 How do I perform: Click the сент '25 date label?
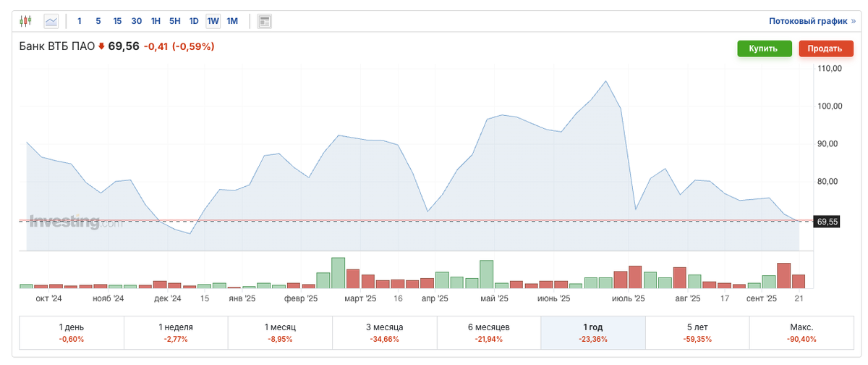(x=762, y=298)
